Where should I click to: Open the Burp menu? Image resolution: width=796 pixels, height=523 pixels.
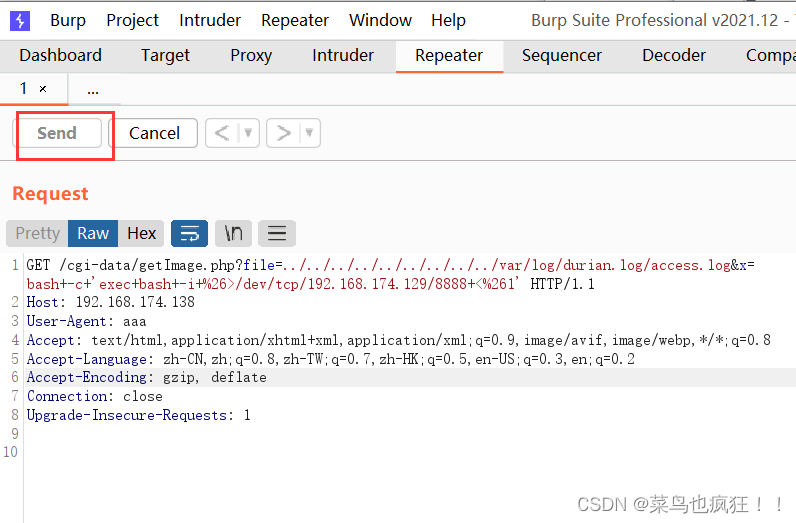point(68,20)
